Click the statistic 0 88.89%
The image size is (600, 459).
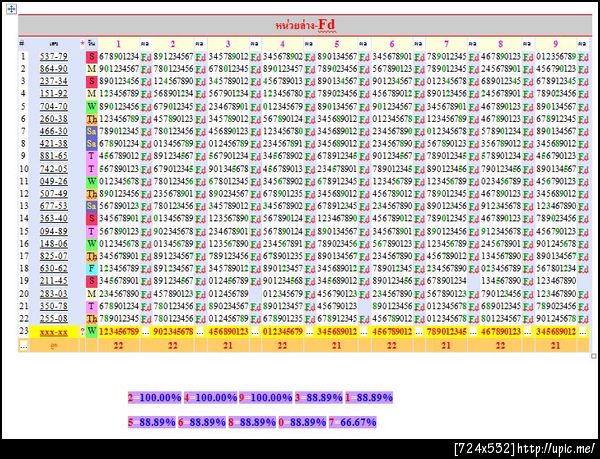pyautogui.click(x=302, y=422)
